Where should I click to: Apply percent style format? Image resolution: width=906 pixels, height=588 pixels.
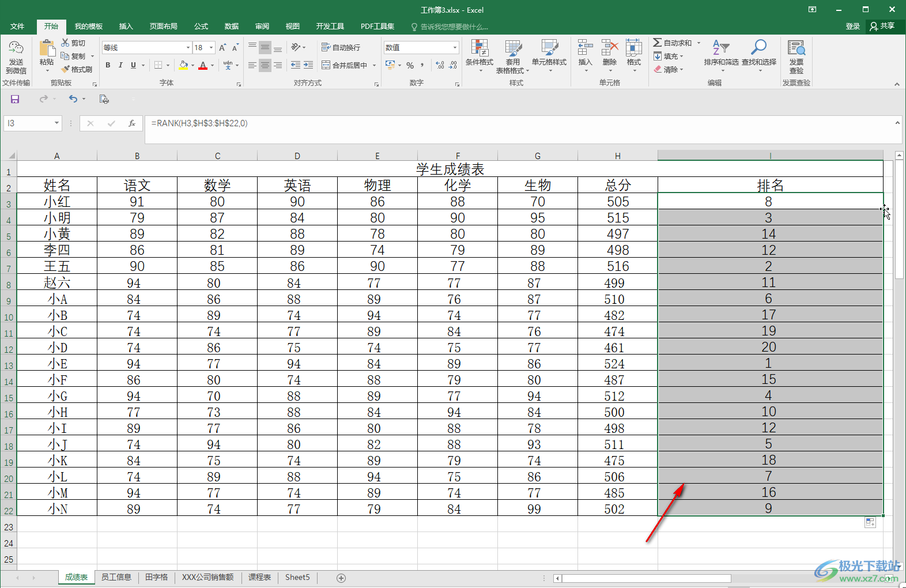point(410,65)
